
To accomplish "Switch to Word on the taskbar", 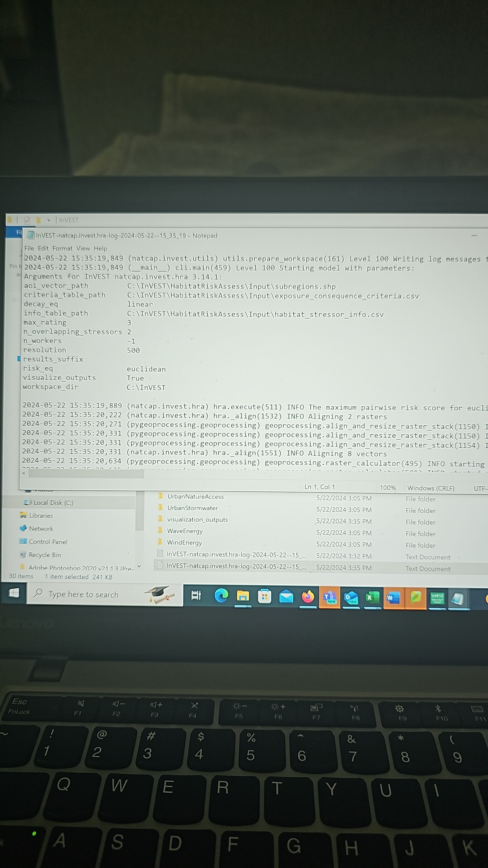I will pos(393,598).
